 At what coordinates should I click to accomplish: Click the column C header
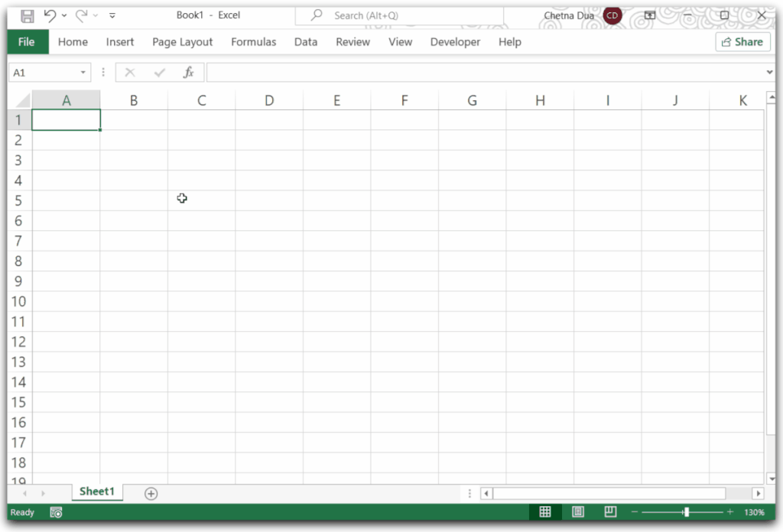[x=201, y=99]
